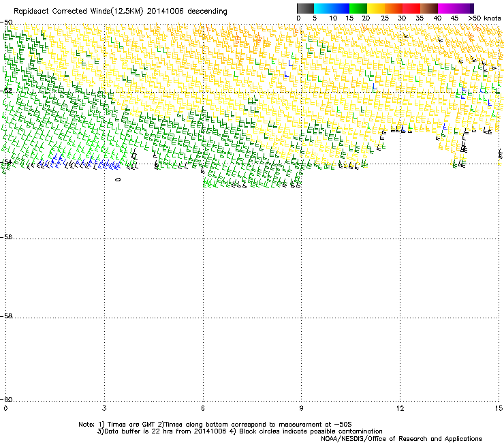
Task: Click the '25' legend scale label
Action: click(x=385, y=18)
